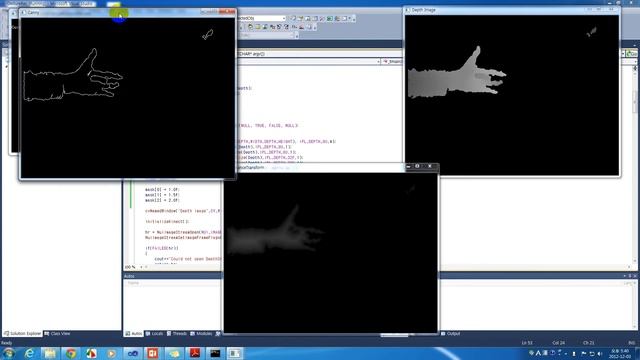Click the 'mask[0] = 1.0f;' code line
Viewport: 640px width, 360px height.
(162, 190)
